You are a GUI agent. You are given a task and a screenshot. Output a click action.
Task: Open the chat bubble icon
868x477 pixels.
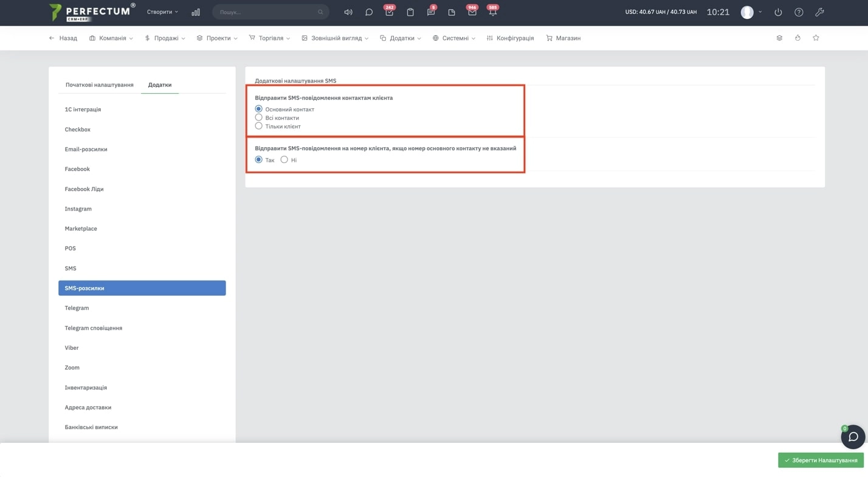(369, 12)
